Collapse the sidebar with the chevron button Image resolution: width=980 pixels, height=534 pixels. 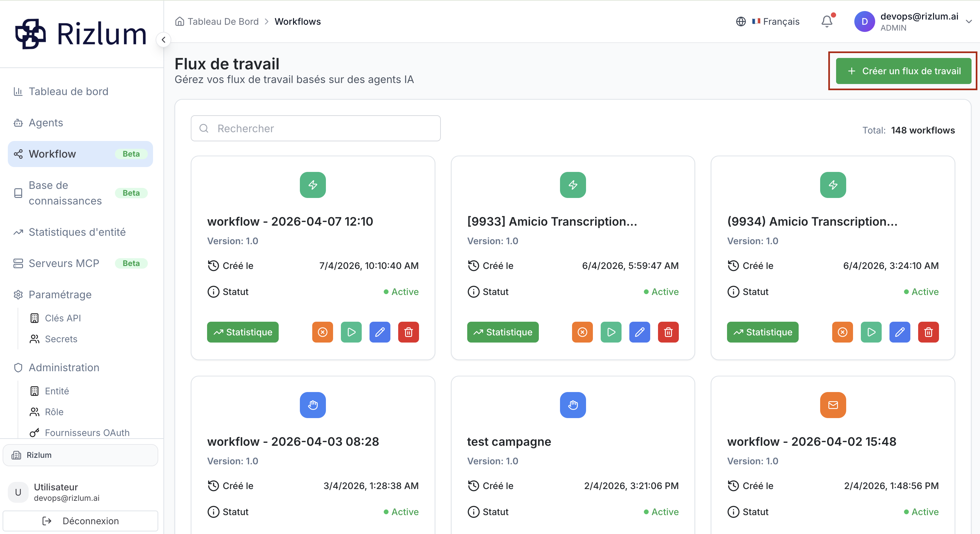click(163, 39)
